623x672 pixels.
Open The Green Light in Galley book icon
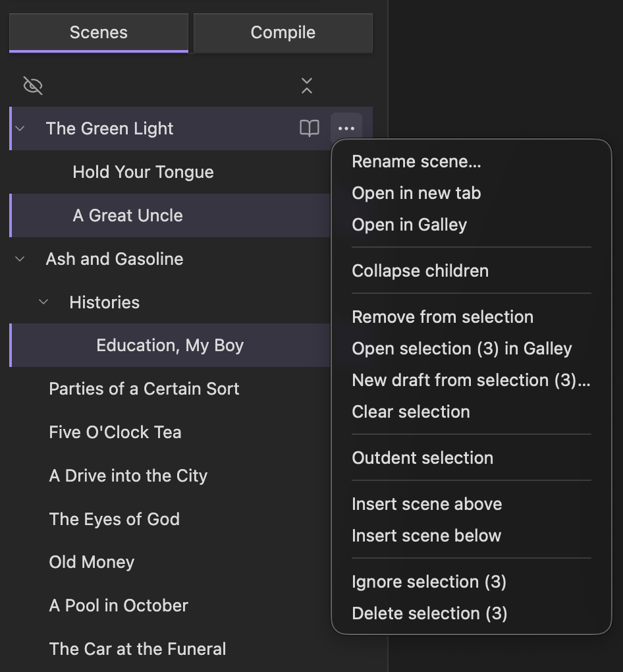pyautogui.click(x=310, y=128)
